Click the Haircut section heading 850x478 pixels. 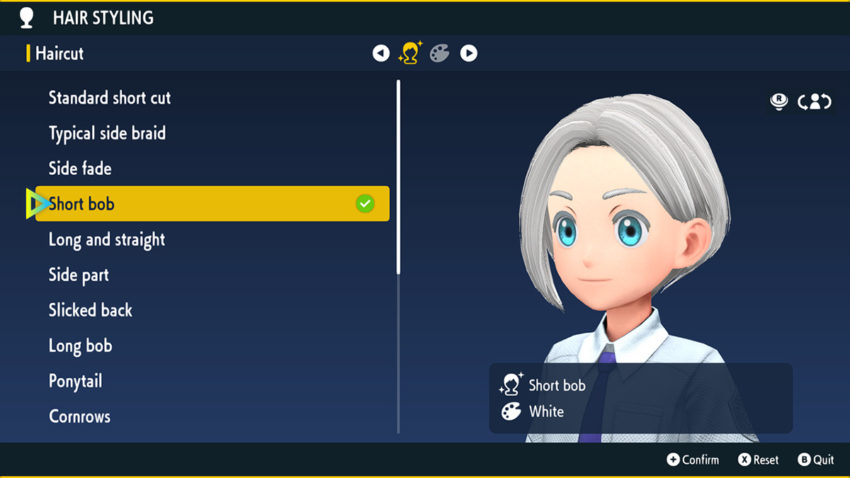59,54
